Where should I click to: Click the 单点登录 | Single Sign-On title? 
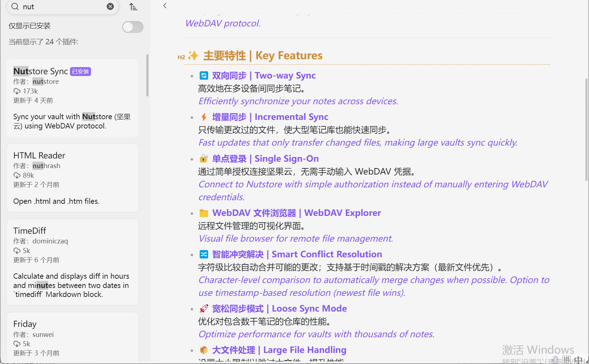click(x=265, y=159)
